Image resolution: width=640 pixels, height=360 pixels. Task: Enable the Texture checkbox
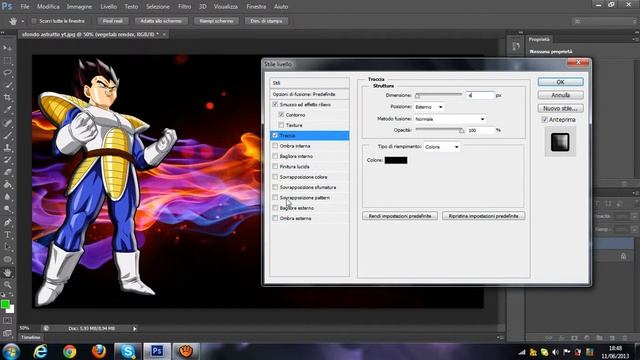coord(281,125)
